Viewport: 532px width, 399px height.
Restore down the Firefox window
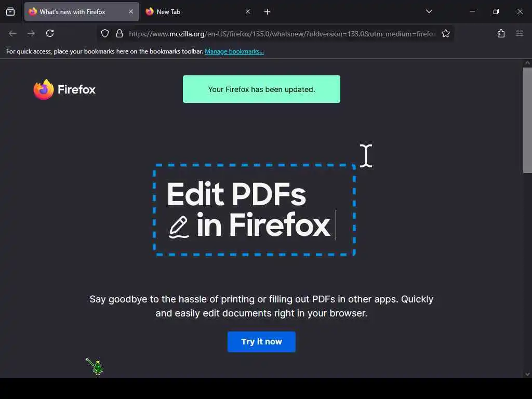(x=496, y=11)
